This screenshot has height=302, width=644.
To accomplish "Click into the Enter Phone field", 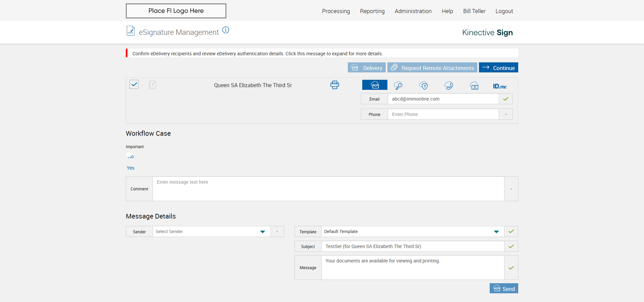I will [443, 114].
